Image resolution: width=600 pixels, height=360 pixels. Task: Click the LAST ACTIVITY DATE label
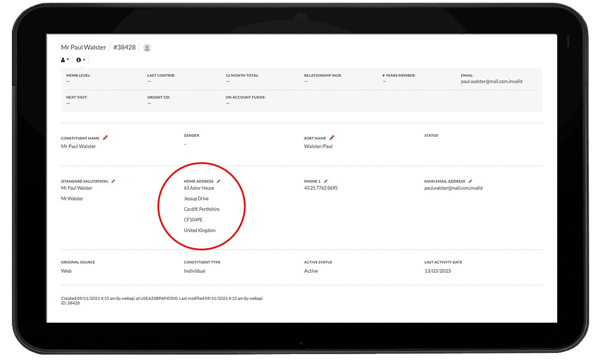(x=443, y=262)
